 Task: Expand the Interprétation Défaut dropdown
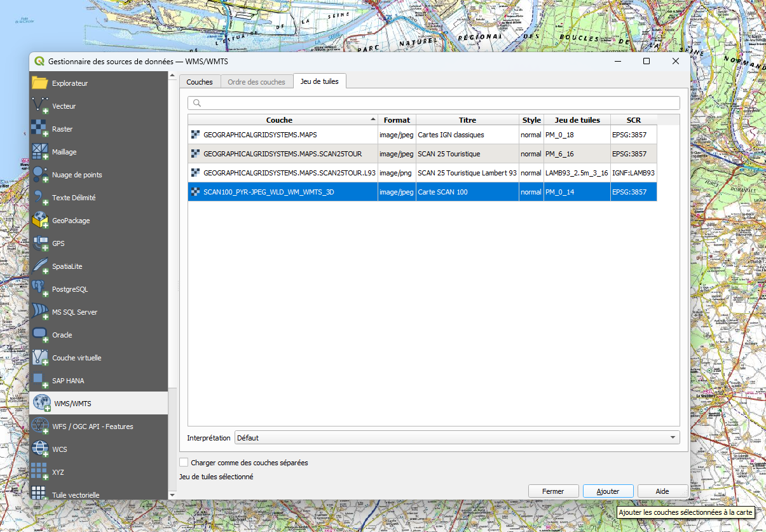click(x=456, y=438)
